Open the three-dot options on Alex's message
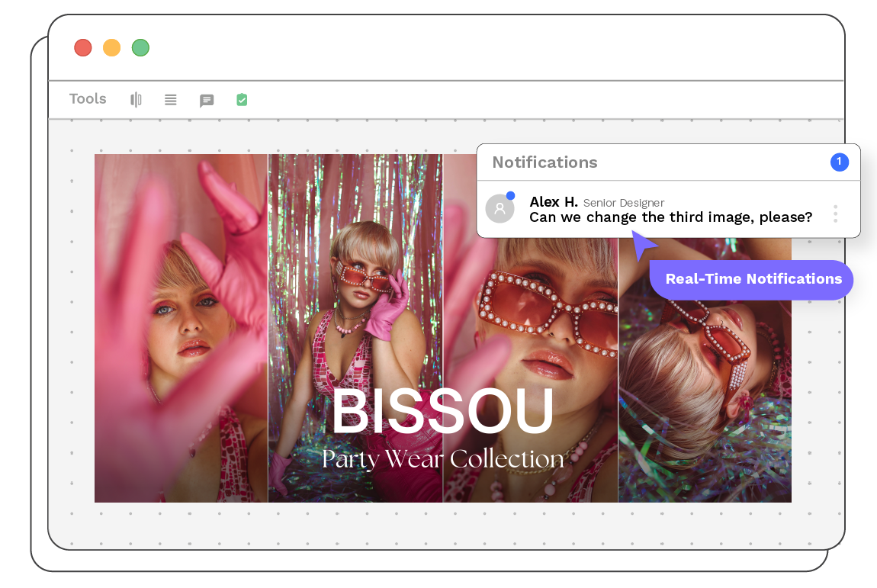 [x=835, y=212]
